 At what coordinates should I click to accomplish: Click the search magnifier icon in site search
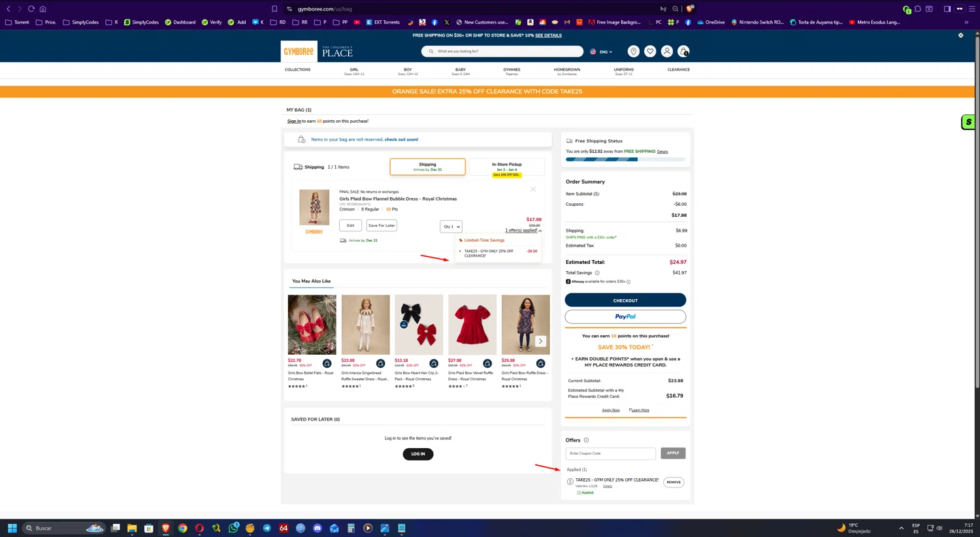coord(431,51)
